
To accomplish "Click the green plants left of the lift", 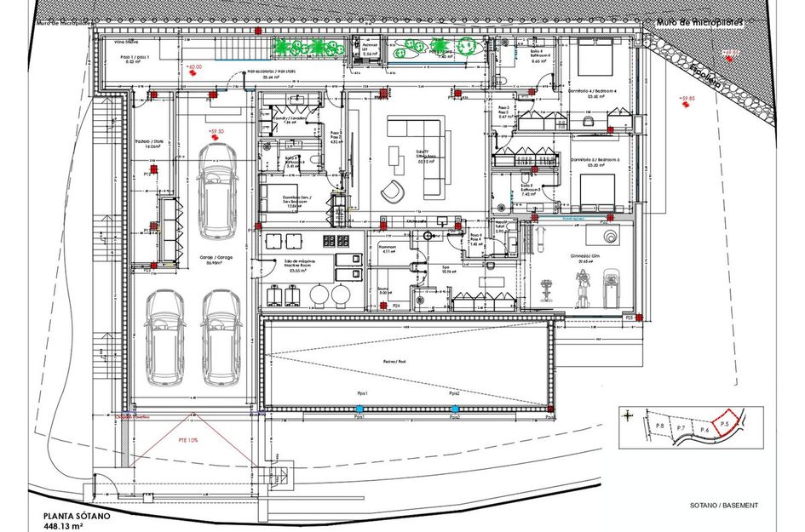I will [x=307, y=47].
